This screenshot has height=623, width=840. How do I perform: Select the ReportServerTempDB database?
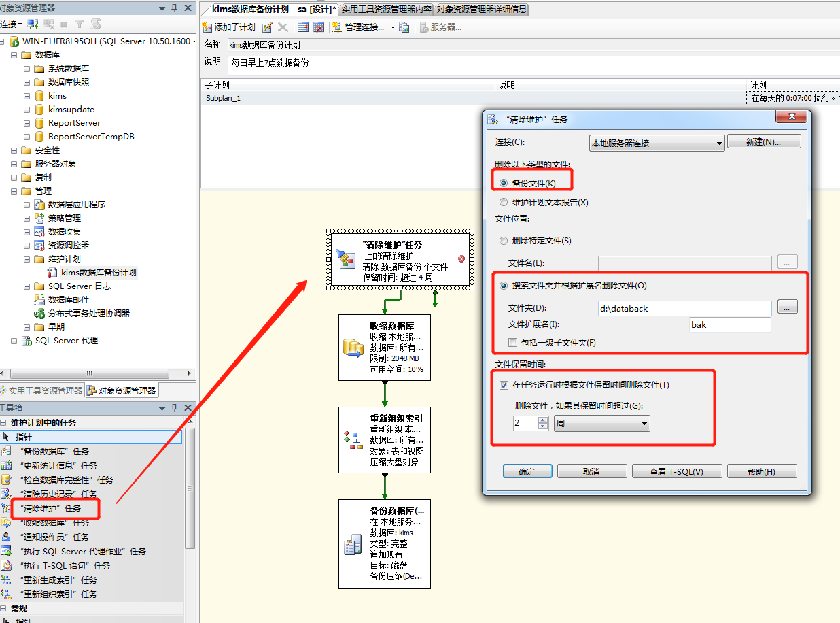click(91, 136)
